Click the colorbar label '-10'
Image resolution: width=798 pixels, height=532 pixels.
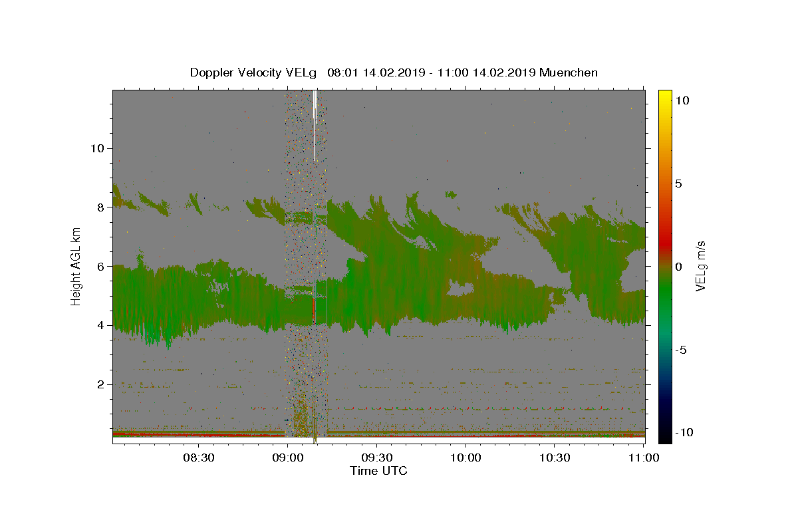click(x=686, y=433)
